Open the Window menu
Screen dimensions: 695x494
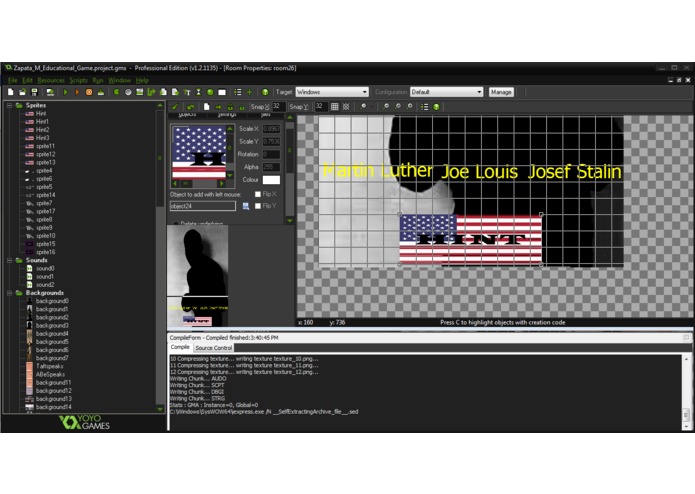click(120, 80)
